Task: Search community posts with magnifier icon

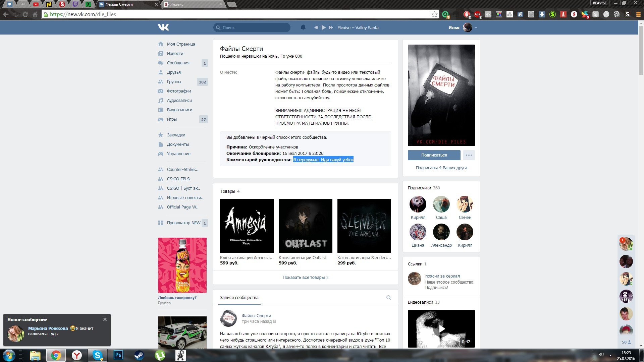Action: pos(388,298)
